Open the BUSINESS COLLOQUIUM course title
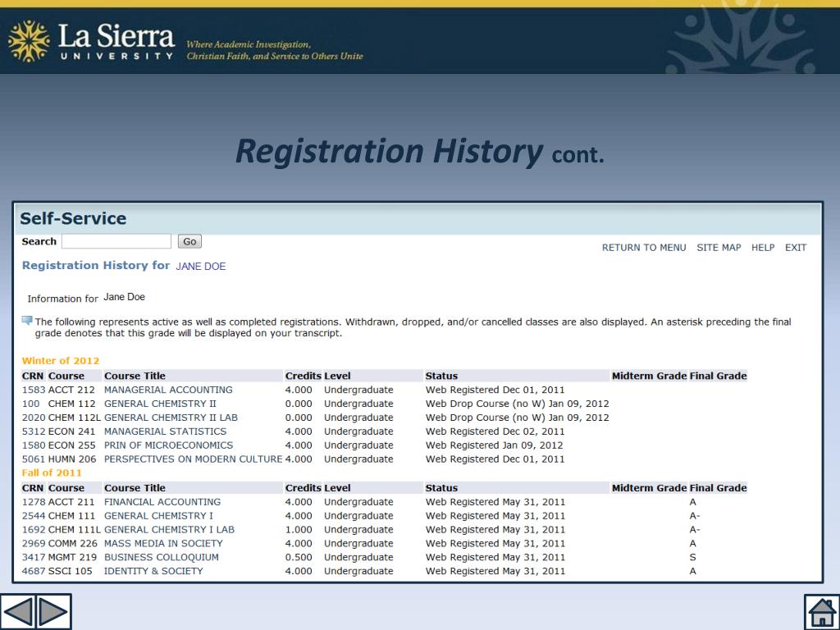Image resolution: width=840 pixels, height=630 pixels. click(162, 558)
